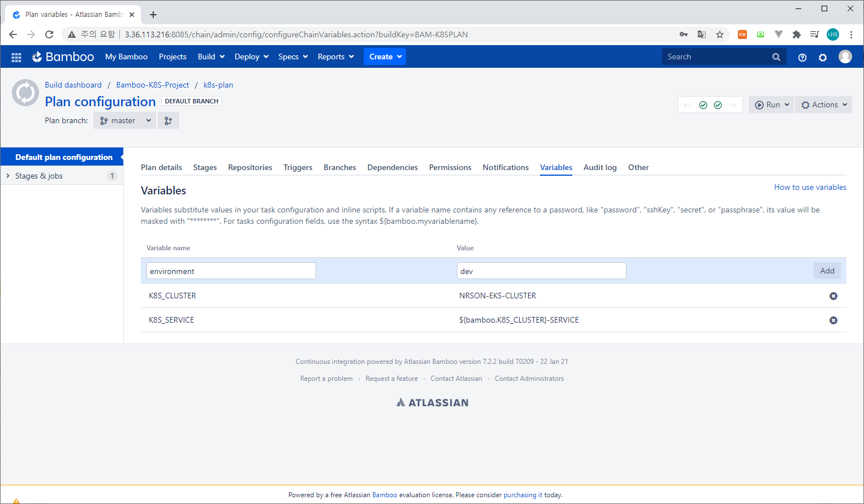Image resolution: width=864 pixels, height=504 pixels.
Task: Switch to the Permissions tab
Action: click(x=450, y=167)
